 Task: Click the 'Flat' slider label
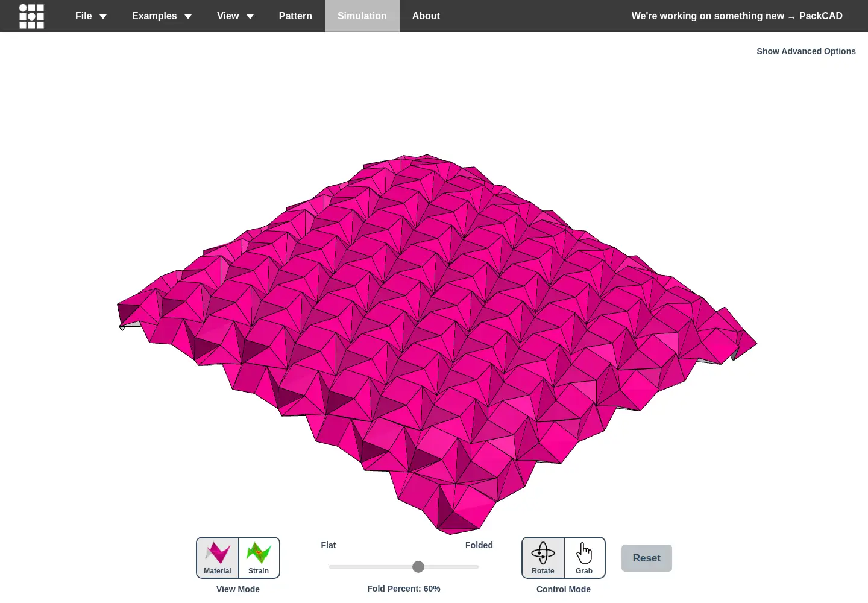[x=329, y=545]
